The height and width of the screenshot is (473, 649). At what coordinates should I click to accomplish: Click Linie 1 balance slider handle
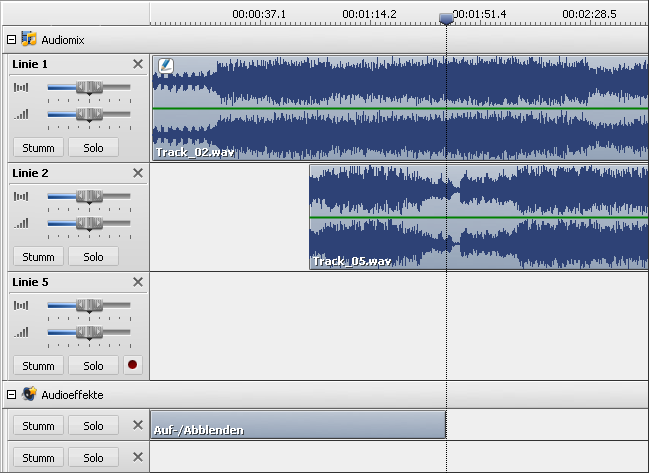pos(89,88)
